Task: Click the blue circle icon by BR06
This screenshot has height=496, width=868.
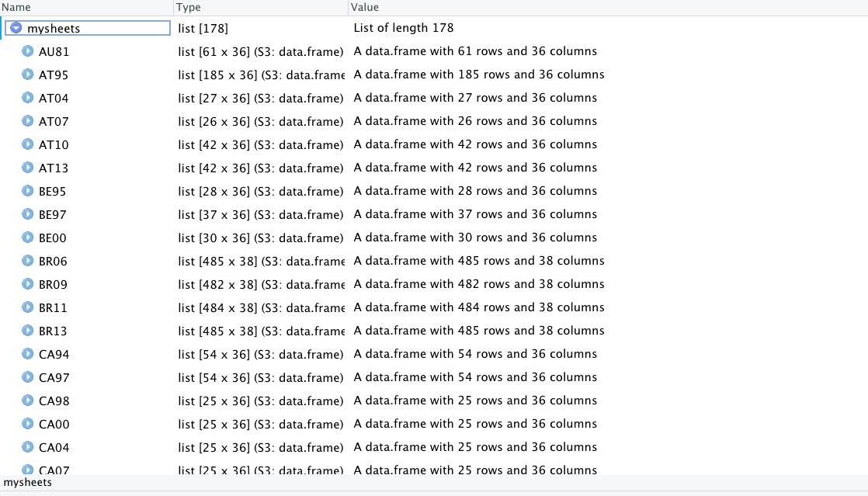Action: click(28, 262)
